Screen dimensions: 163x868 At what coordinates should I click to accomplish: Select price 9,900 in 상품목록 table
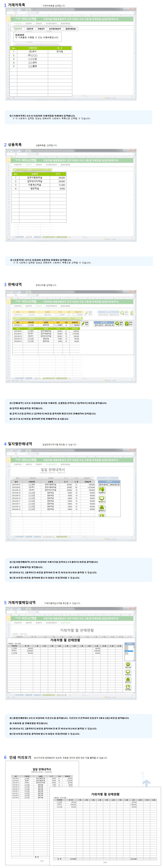click(58, 189)
